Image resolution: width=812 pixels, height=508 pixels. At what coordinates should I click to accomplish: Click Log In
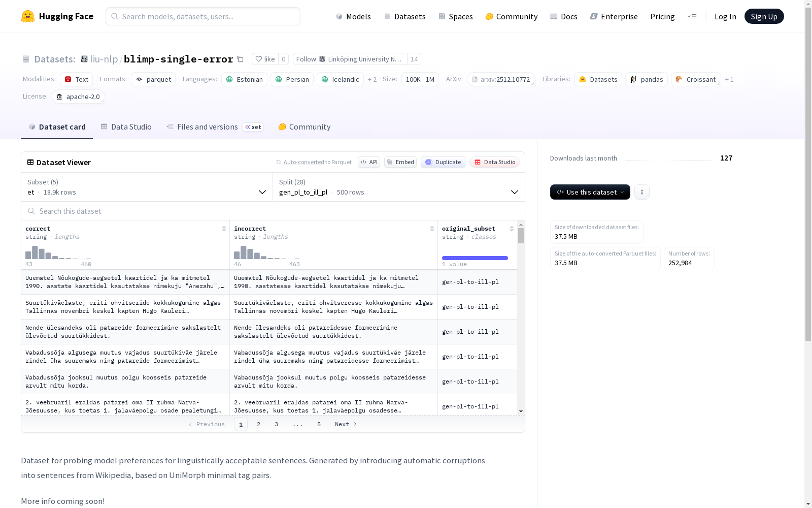pos(725,16)
